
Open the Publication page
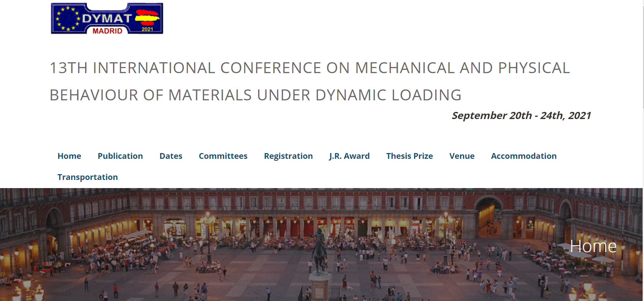120,156
